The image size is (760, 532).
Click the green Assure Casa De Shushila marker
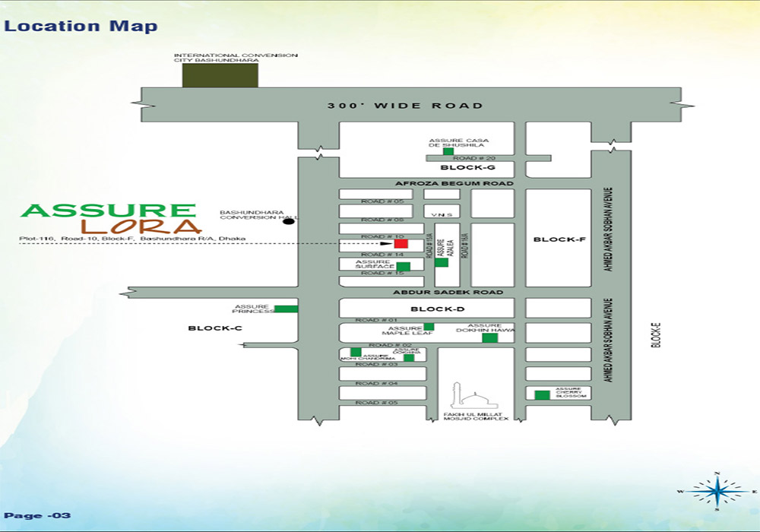[448, 152]
